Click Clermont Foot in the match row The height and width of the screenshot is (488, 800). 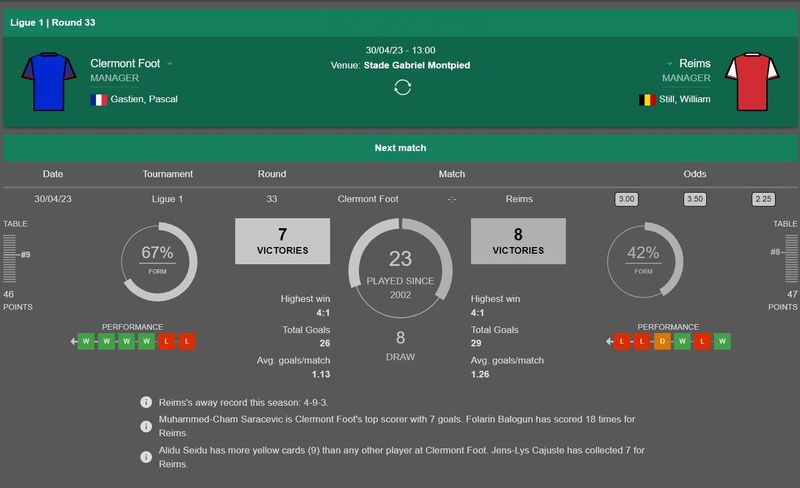click(x=368, y=199)
